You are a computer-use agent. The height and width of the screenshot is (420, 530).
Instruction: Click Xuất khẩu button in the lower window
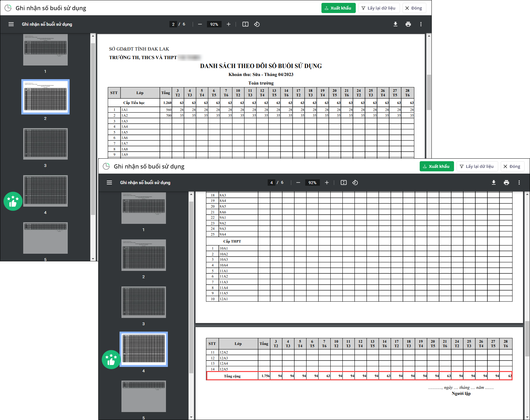pyautogui.click(x=437, y=166)
